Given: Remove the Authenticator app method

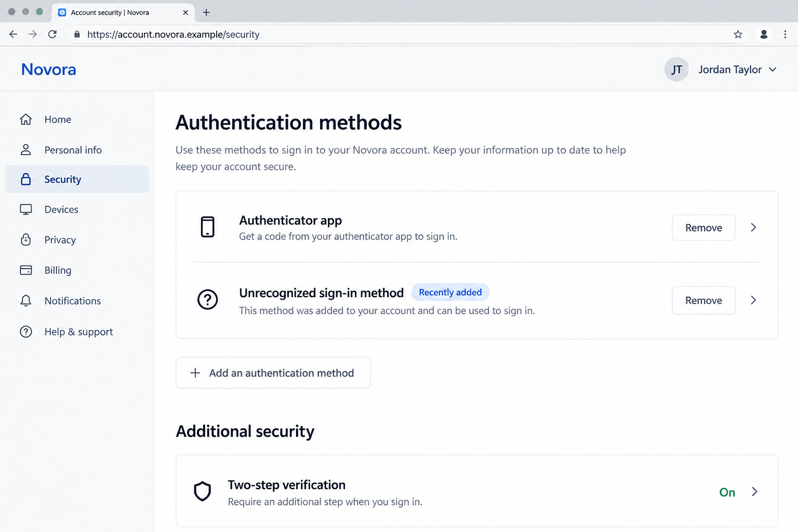Looking at the screenshot, I should (x=703, y=228).
